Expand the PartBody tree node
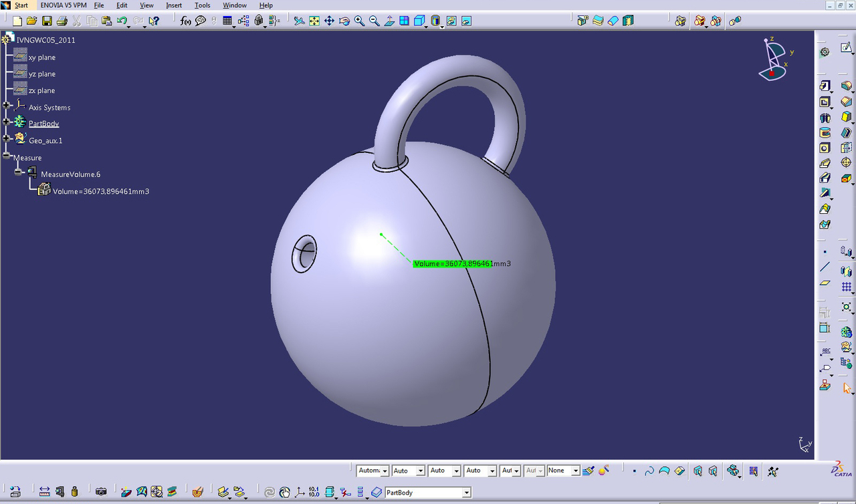 [x=7, y=122]
